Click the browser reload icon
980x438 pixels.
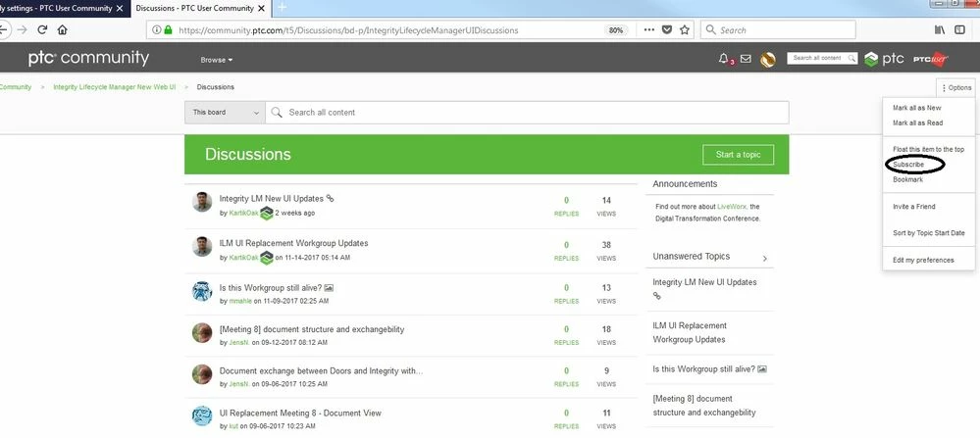[x=42, y=30]
